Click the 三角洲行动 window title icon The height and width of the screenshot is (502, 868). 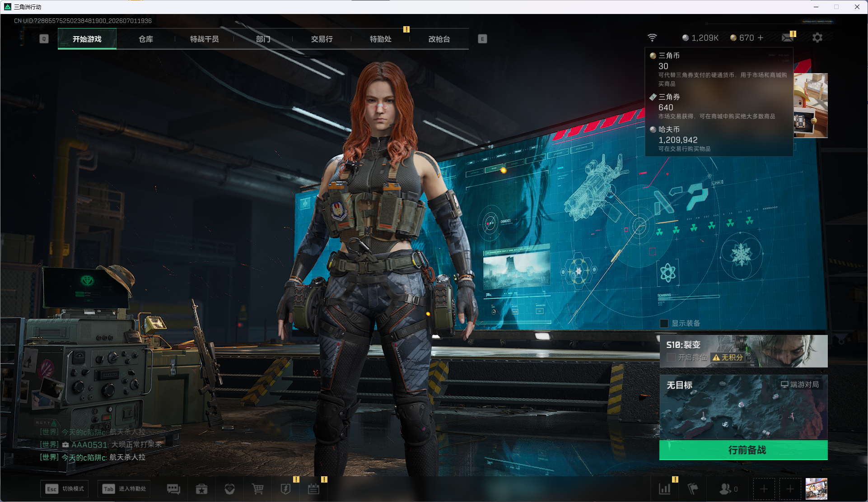[8, 7]
